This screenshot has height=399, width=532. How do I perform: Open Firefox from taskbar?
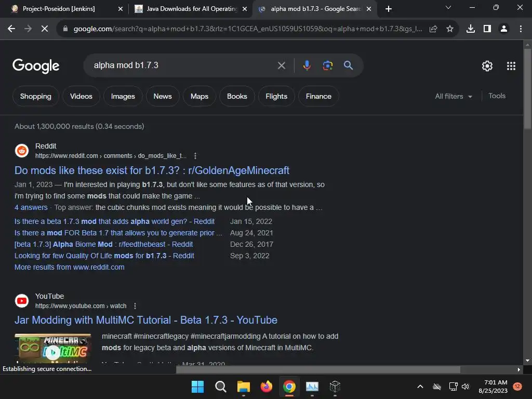[267, 387]
